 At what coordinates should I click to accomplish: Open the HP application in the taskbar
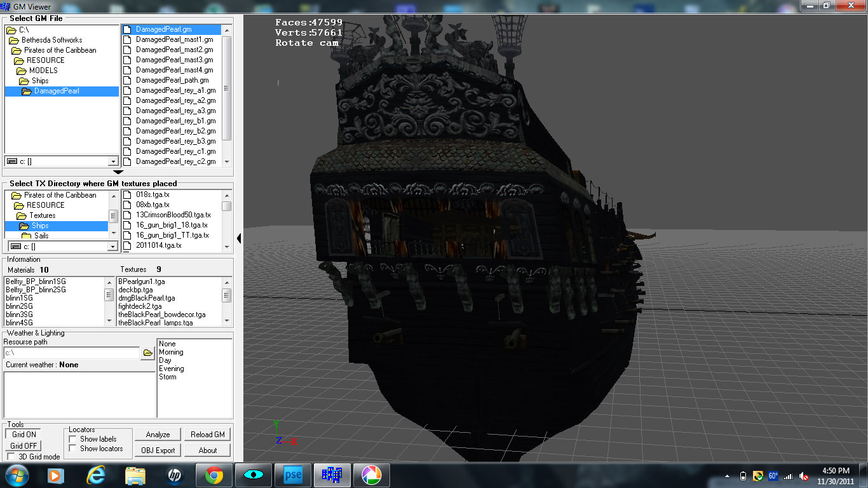pyautogui.click(x=174, y=475)
